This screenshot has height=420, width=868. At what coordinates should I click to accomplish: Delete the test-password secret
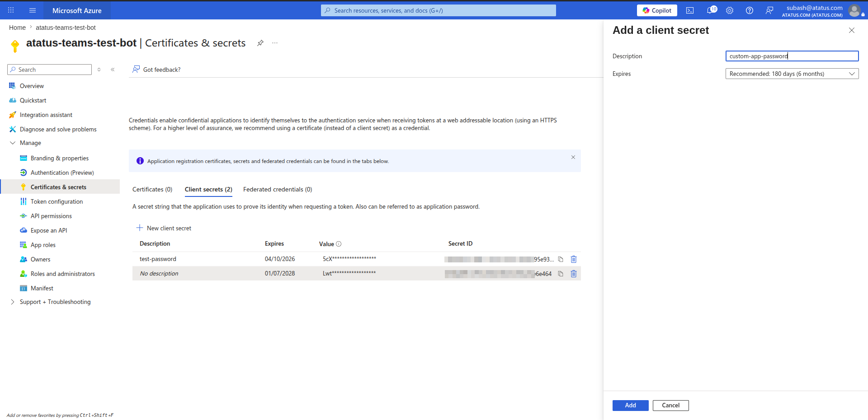(x=574, y=259)
